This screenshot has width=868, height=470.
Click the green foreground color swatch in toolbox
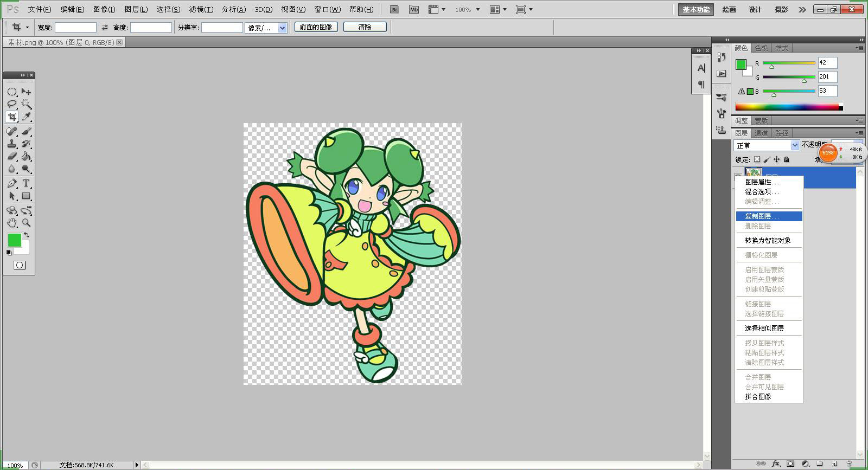(x=15, y=240)
